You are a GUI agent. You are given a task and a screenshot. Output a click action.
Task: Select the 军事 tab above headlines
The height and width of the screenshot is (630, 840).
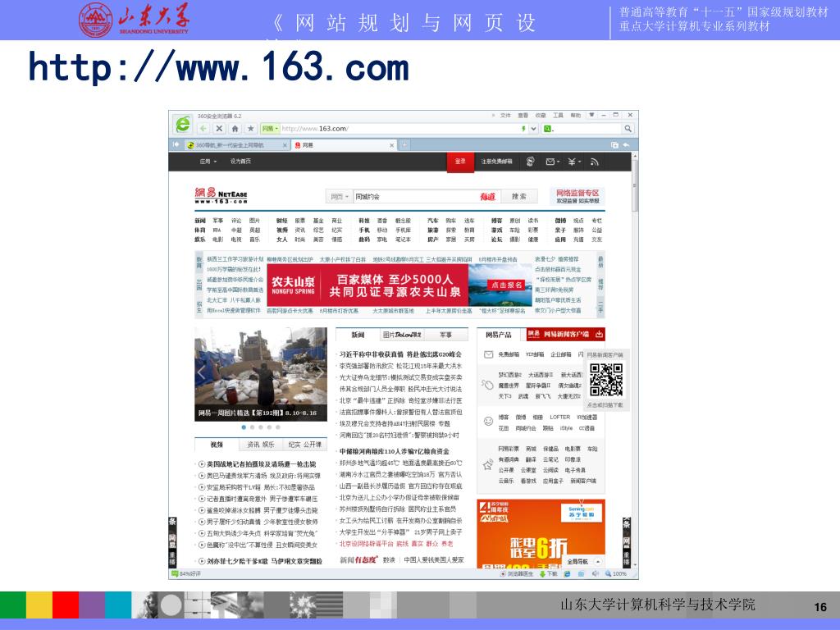(x=445, y=335)
